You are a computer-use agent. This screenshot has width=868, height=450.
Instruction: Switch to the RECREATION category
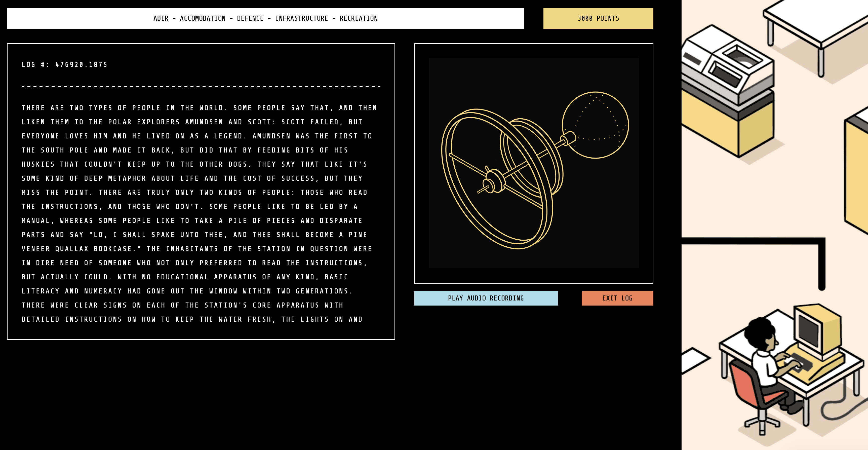(x=359, y=19)
